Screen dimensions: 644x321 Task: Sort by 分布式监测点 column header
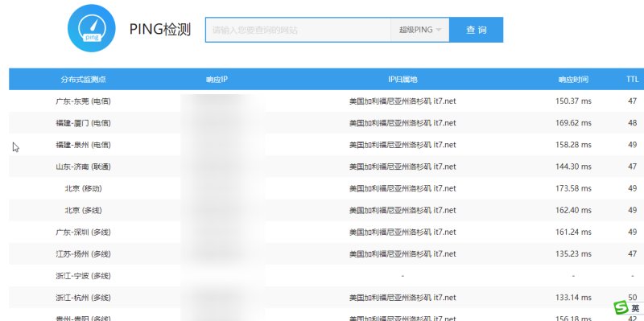tap(84, 79)
